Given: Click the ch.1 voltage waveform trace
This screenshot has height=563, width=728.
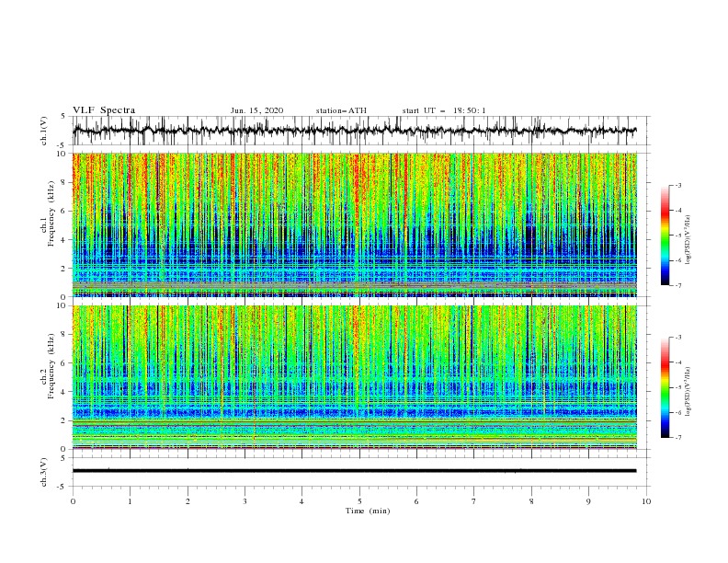Looking at the screenshot, I should [x=354, y=131].
